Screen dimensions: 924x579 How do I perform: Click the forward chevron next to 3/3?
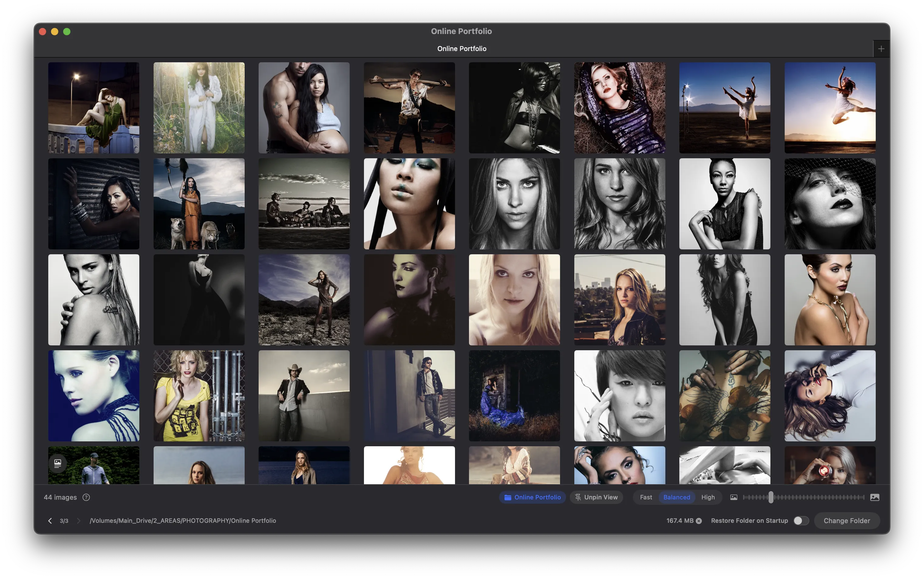coord(79,520)
